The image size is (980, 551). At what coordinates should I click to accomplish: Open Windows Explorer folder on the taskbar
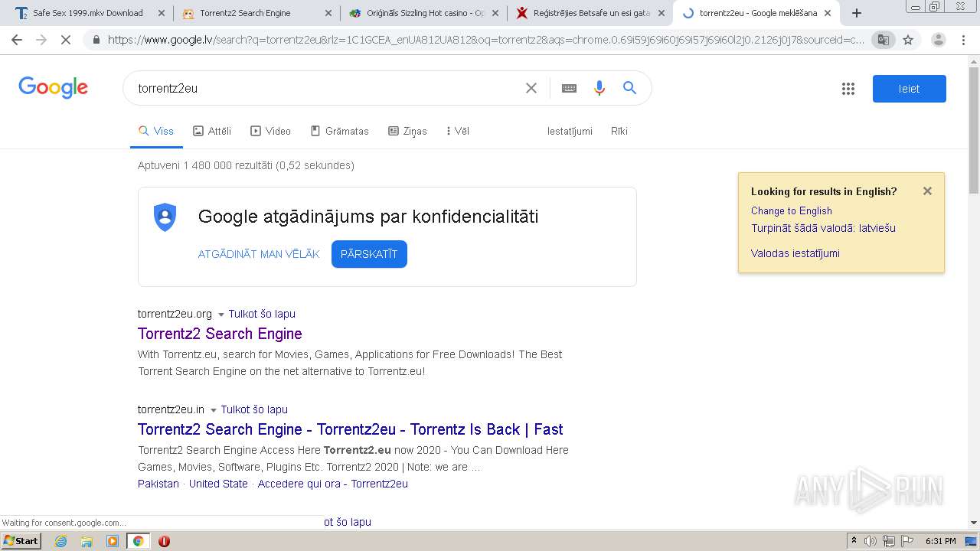point(87,541)
